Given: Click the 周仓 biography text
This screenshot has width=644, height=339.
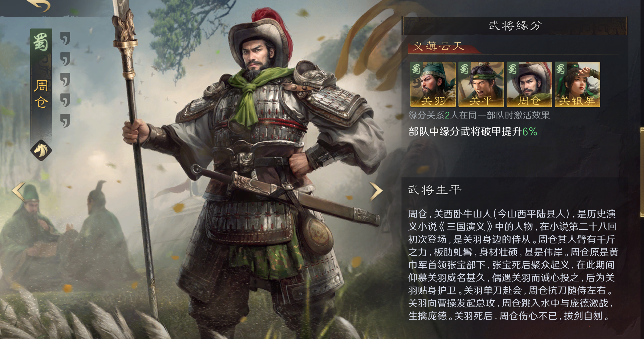Looking at the screenshot, I should click(513, 265).
